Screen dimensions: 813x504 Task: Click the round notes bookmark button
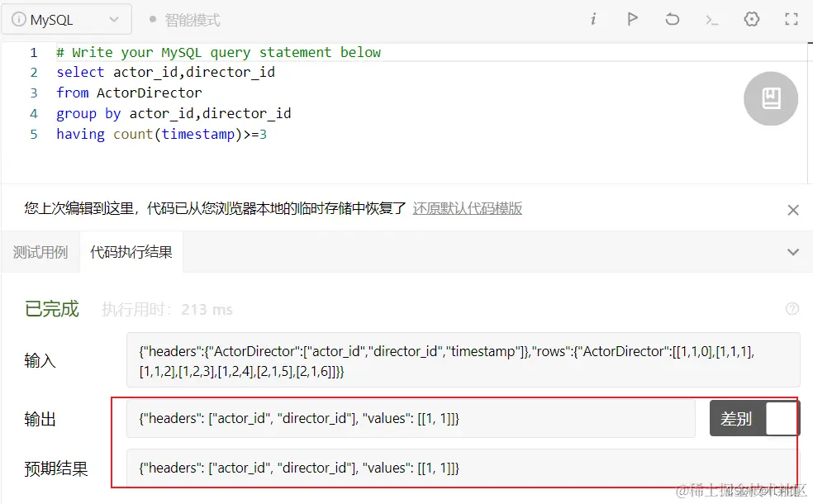771,98
